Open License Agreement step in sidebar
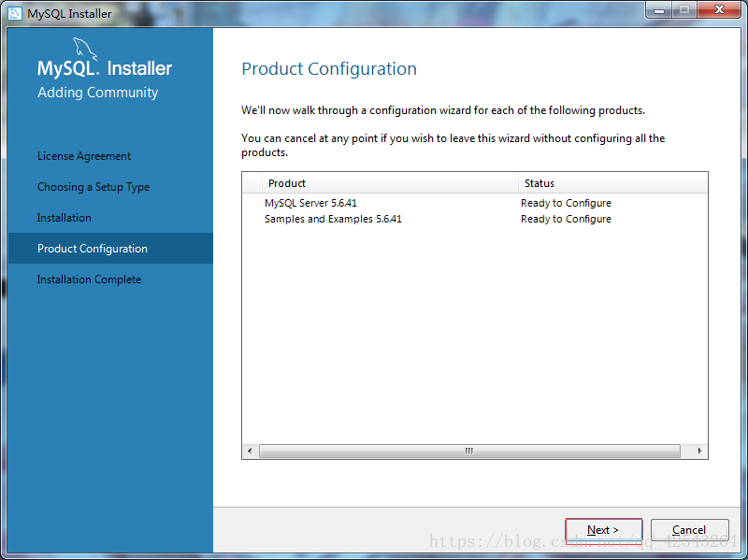The width and height of the screenshot is (748, 560). coord(84,156)
